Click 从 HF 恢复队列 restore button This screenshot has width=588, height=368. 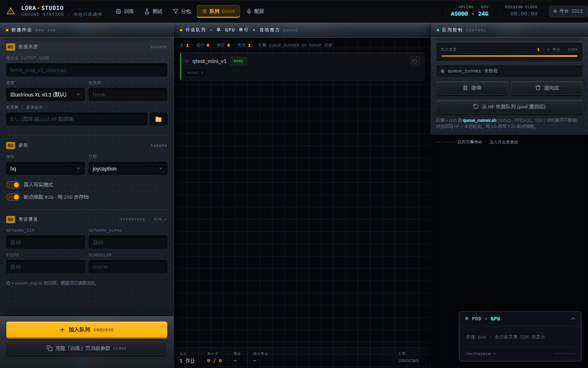pyautogui.click(x=509, y=107)
